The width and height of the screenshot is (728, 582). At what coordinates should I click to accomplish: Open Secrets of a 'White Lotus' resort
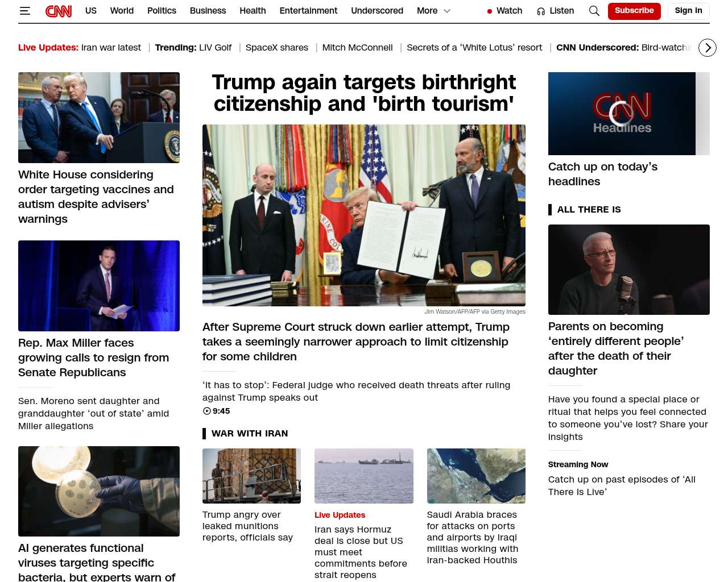pyautogui.click(x=474, y=48)
